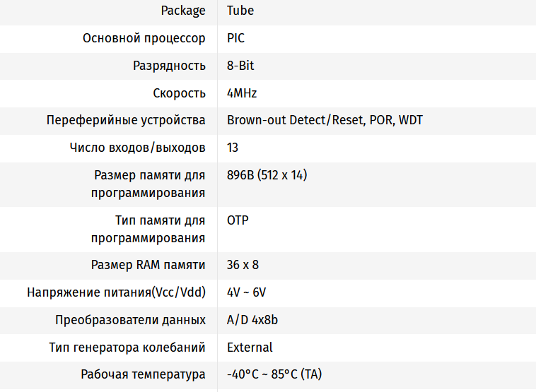Click the "Переферийные устройства" label
536x392 pixels.
[x=126, y=120]
